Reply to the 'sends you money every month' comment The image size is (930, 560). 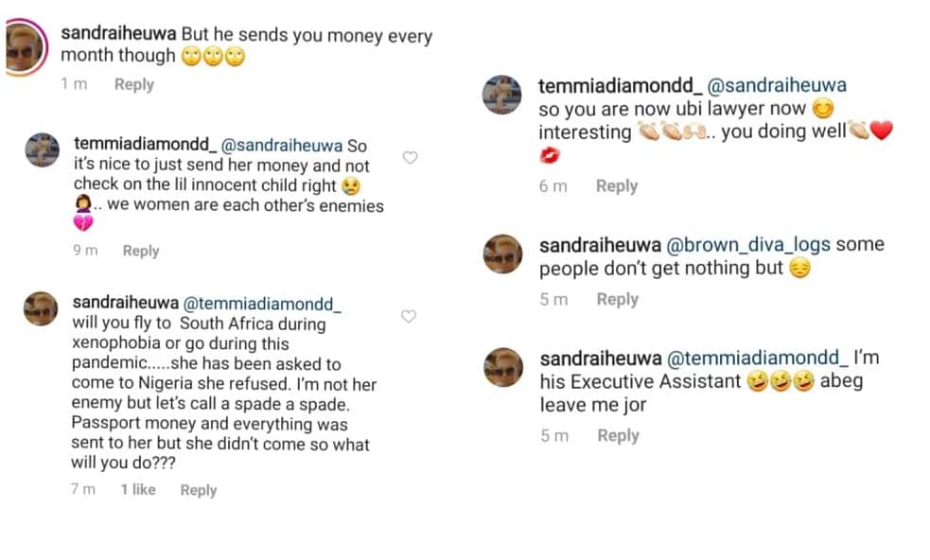coord(133,84)
